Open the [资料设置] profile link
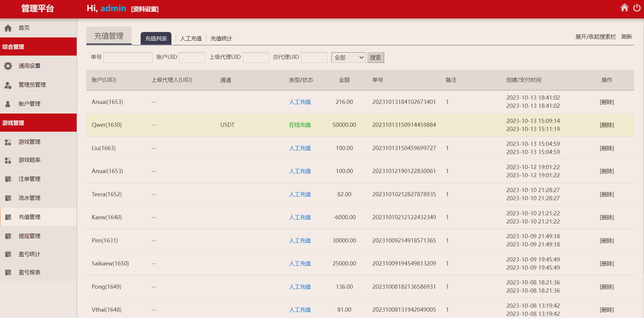This screenshot has height=318, width=644. [x=145, y=9]
